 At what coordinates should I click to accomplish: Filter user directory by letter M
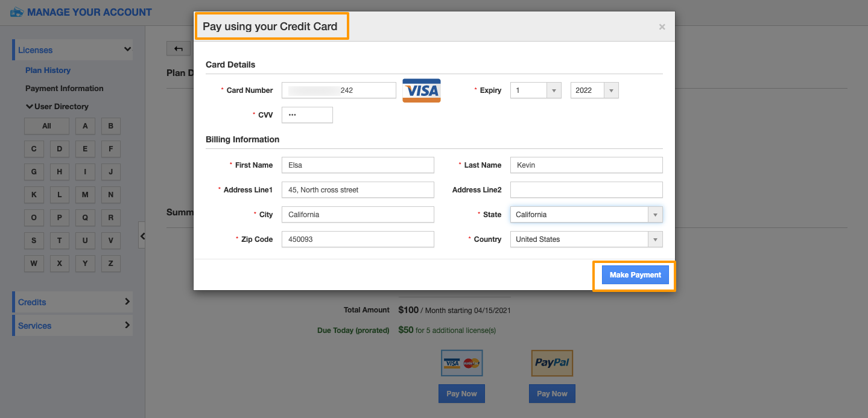pyautogui.click(x=85, y=195)
